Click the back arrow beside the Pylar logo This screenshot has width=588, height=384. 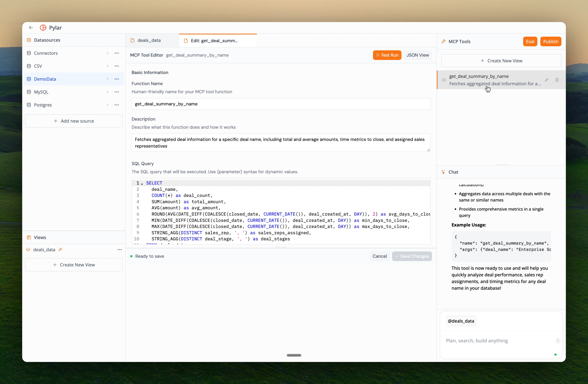pos(31,27)
